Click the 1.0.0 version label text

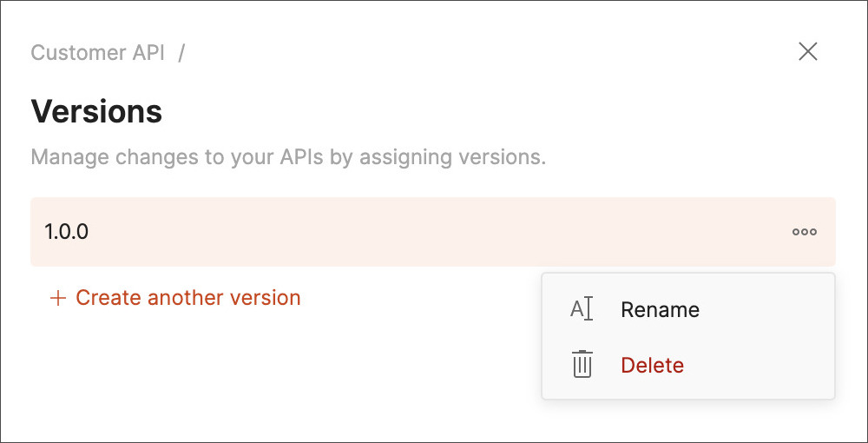(x=67, y=232)
